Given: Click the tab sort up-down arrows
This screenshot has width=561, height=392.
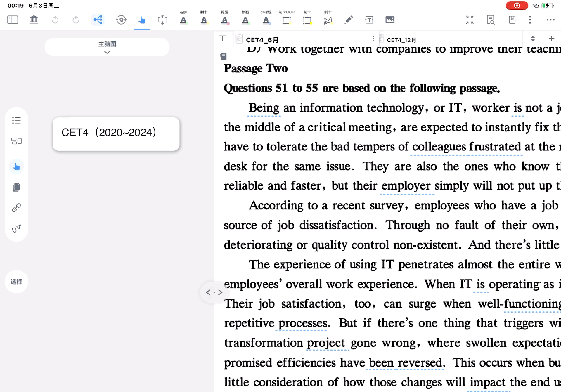Looking at the screenshot, I should (x=533, y=39).
